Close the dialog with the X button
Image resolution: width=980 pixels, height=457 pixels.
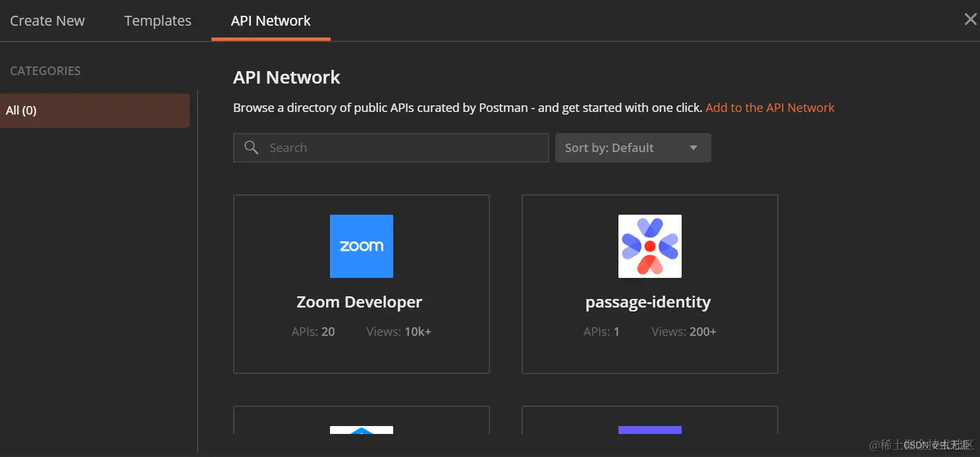pos(970,19)
